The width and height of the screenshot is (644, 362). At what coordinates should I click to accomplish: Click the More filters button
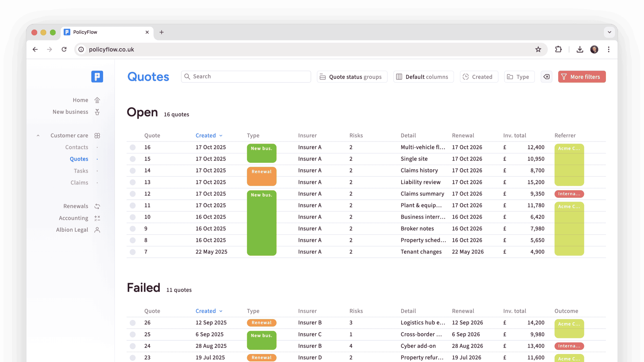point(582,77)
